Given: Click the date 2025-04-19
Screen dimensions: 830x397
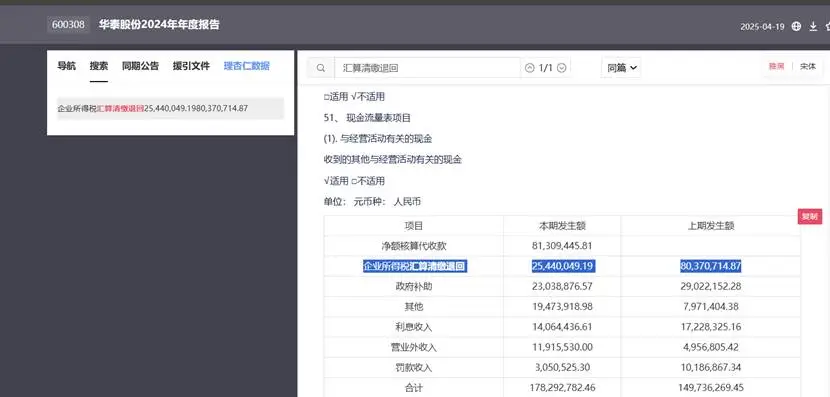Looking at the screenshot, I should point(762,27).
